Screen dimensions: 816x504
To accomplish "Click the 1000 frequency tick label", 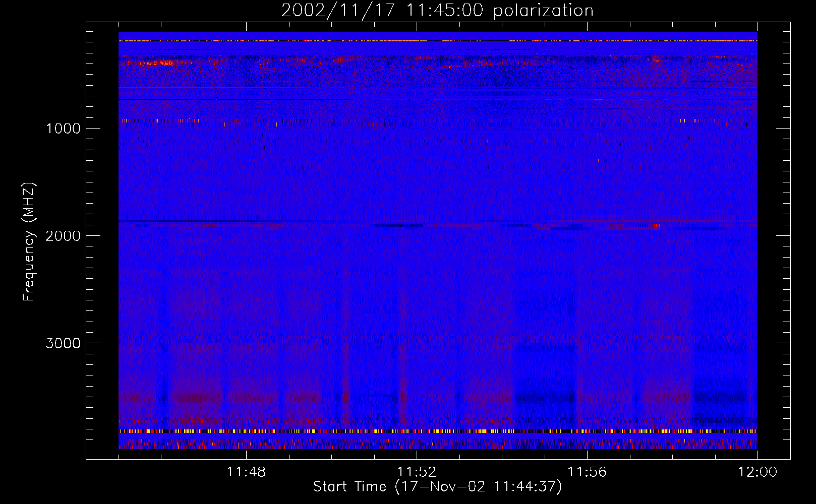I will pyautogui.click(x=63, y=129).
